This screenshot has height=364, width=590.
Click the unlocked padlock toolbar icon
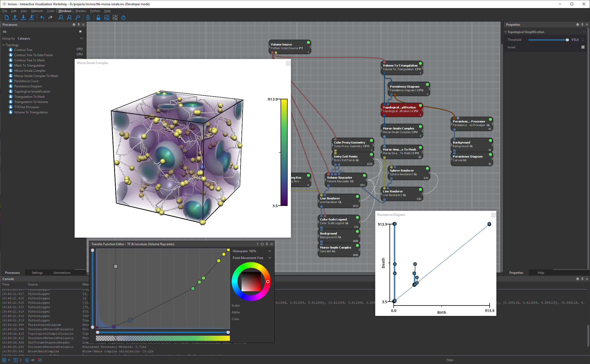point(98,18)
